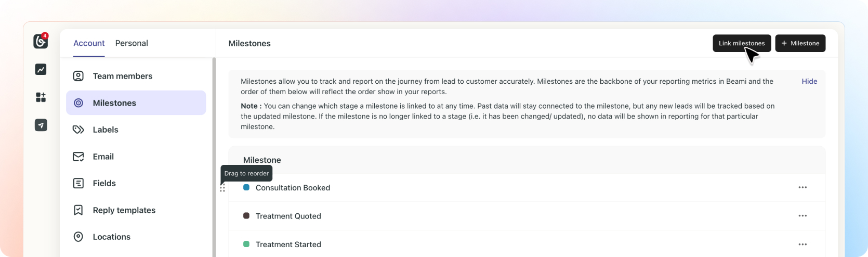Open the paper plane send icon in left rail
Viewport: 868px width, 257px height.
[41, 125]
